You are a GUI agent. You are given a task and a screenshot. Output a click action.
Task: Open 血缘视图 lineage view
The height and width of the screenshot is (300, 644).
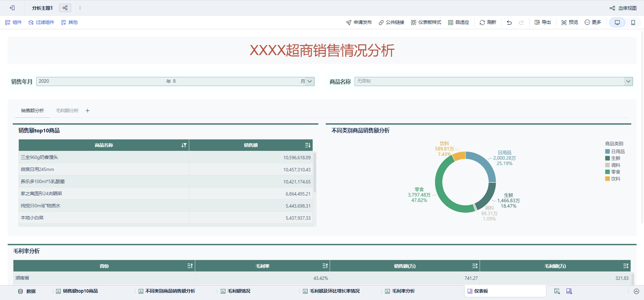(623, 8)
